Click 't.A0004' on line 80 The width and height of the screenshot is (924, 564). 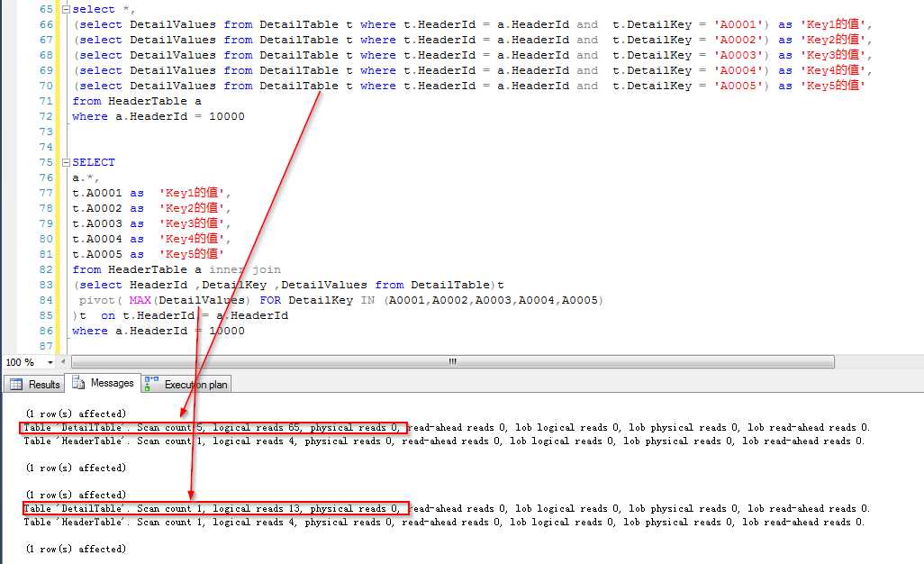click(96, 240)
